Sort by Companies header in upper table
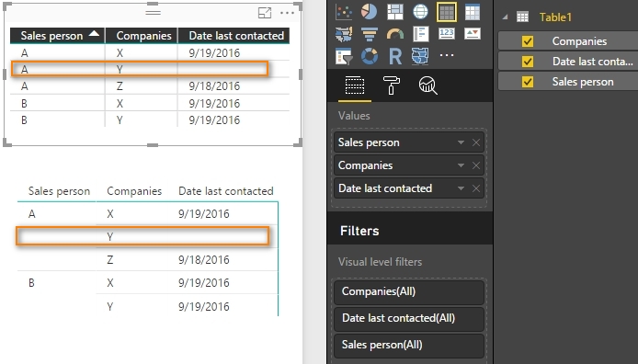 pos(144,36)
